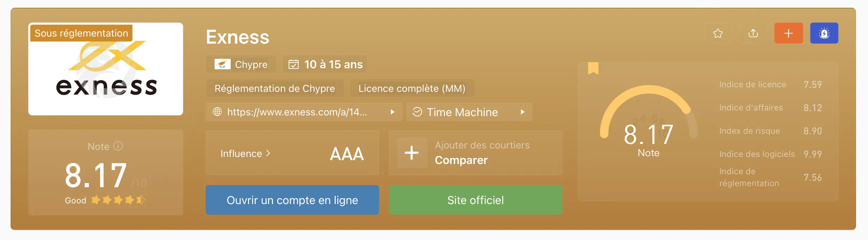This screenshot has width=868, height=240.
Task: Click the share upload icon
Action: pyautogui.click(x=753, y=33)
